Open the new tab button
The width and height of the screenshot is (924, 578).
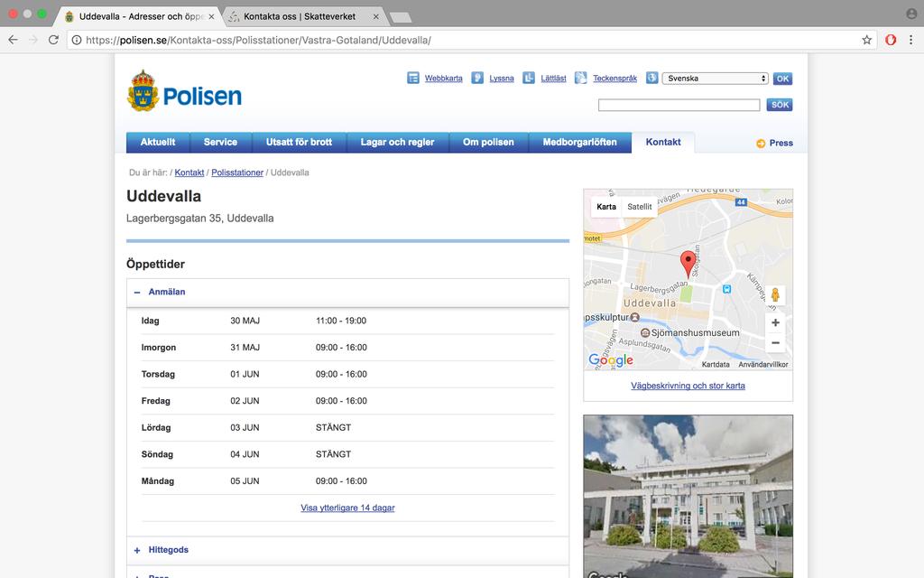tap(401, 18)
